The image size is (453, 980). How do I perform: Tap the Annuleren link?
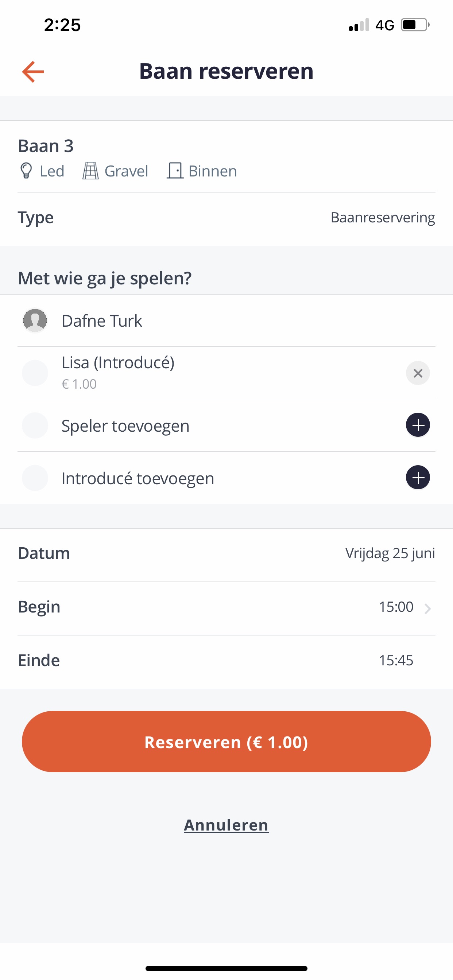tap(226, 825)
